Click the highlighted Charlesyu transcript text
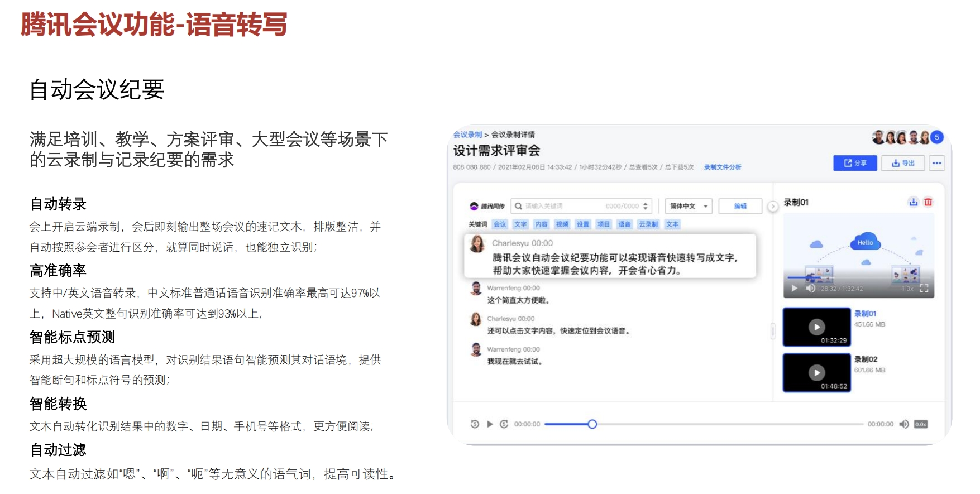The height and width of the screenshot is (494, 980). [x=615, y=264]
